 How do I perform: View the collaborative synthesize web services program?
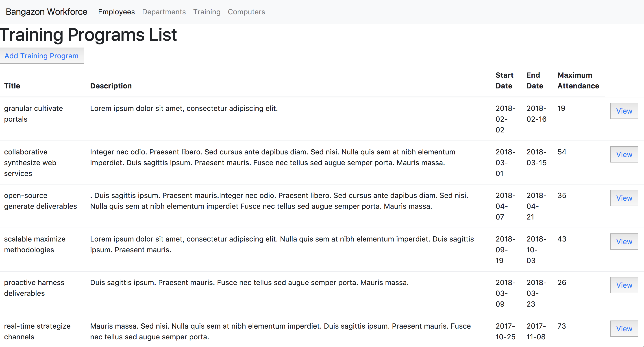point(624,154)
